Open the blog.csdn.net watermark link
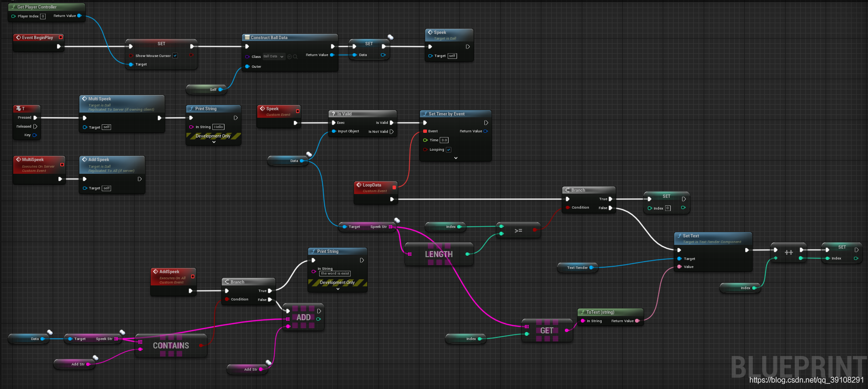Viewport: 868px width, 389px height. coord(806,380)
